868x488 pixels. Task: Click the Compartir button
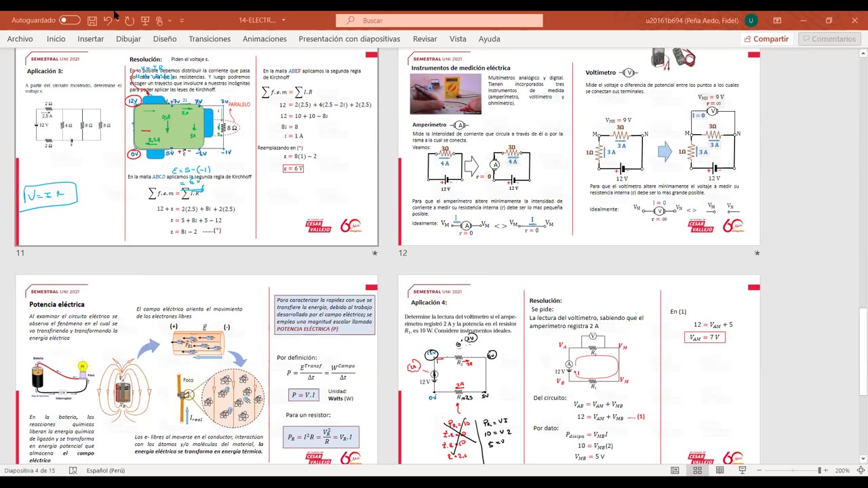tap(766, 39)
